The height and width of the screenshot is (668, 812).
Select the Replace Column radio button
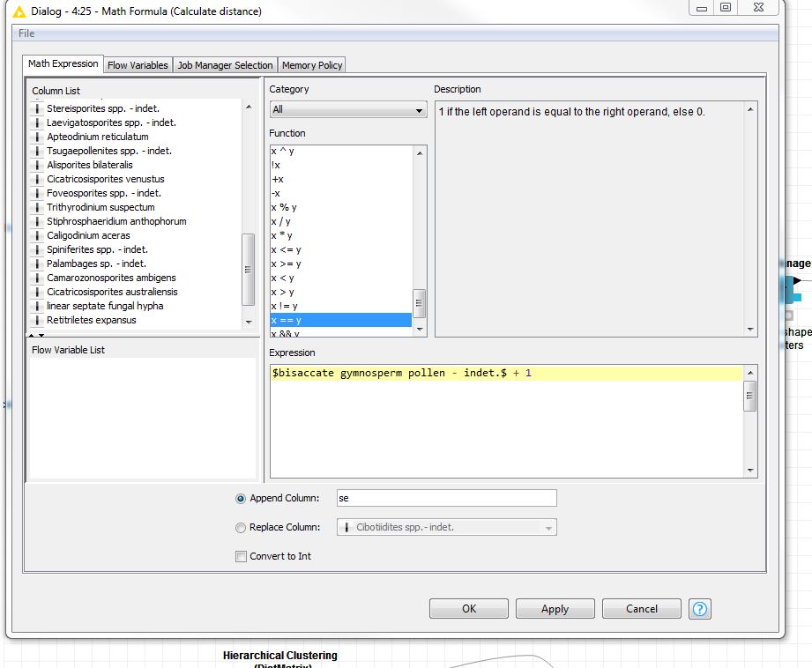pos(241,528)
